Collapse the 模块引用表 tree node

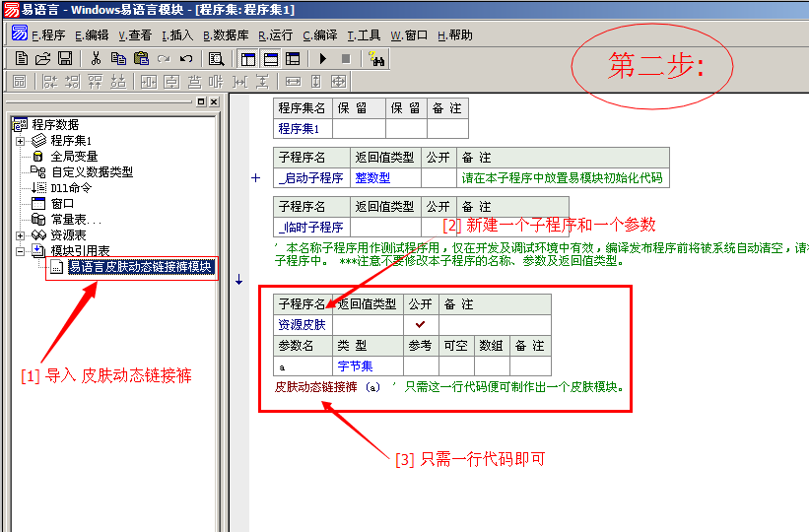[20, 251]
